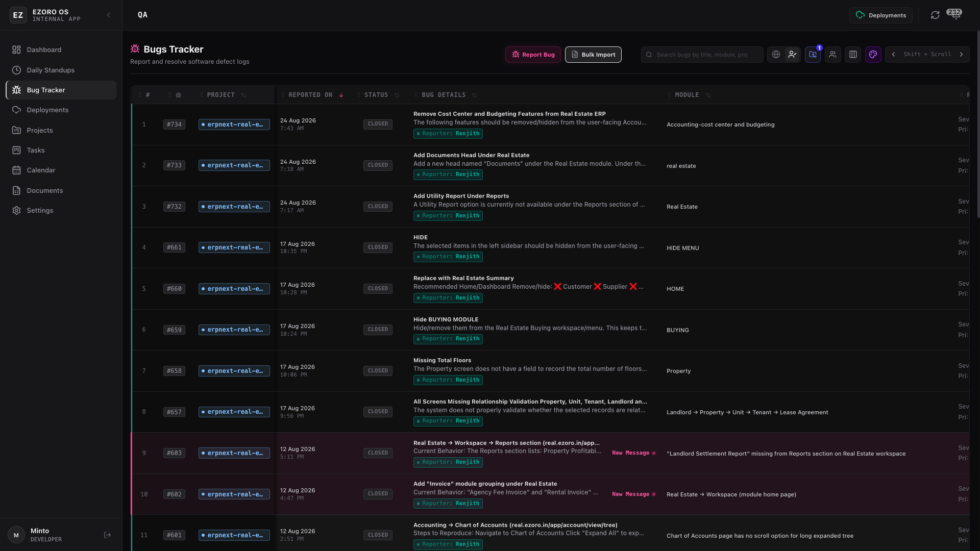Image resolution: width=980 pixels, height=551 pixels.
Task: Click the left arrow beside Shift + Scroll
Action: [x=893, y=55]
